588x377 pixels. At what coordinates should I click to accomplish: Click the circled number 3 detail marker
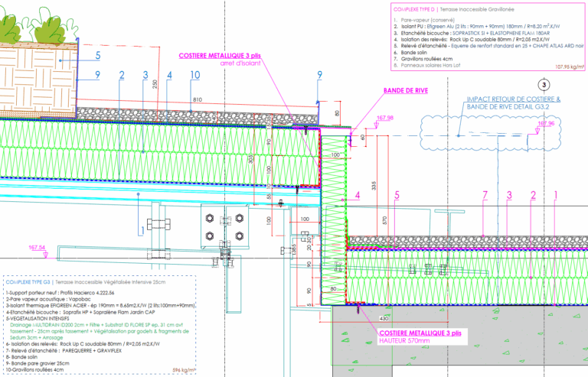click(x=544, y=85)
